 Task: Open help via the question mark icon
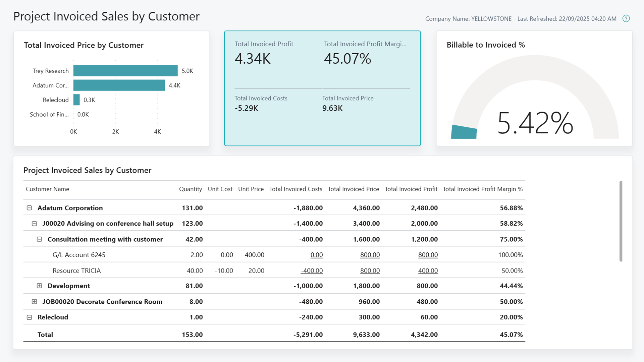click(626, 18)
